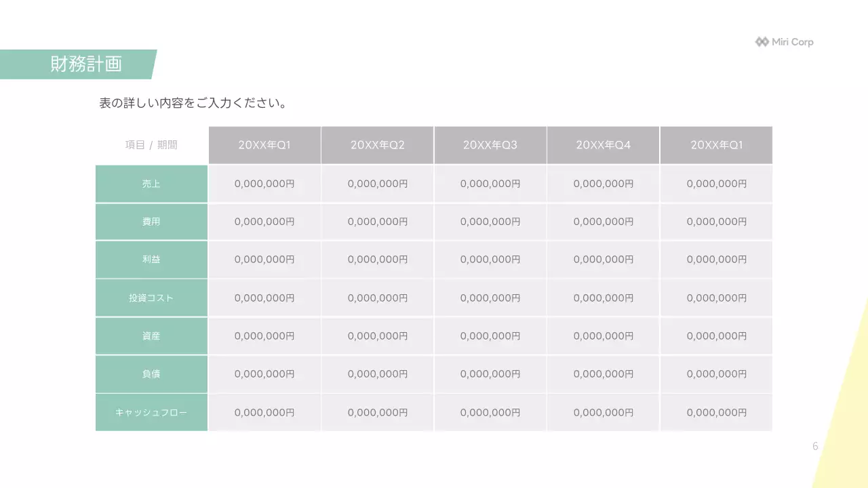Image resolution: width=868 pixels, height=488 pixels.
Task: Select the 財務計画 title banner
Action: pyautogui.click(x=85, y=64)
